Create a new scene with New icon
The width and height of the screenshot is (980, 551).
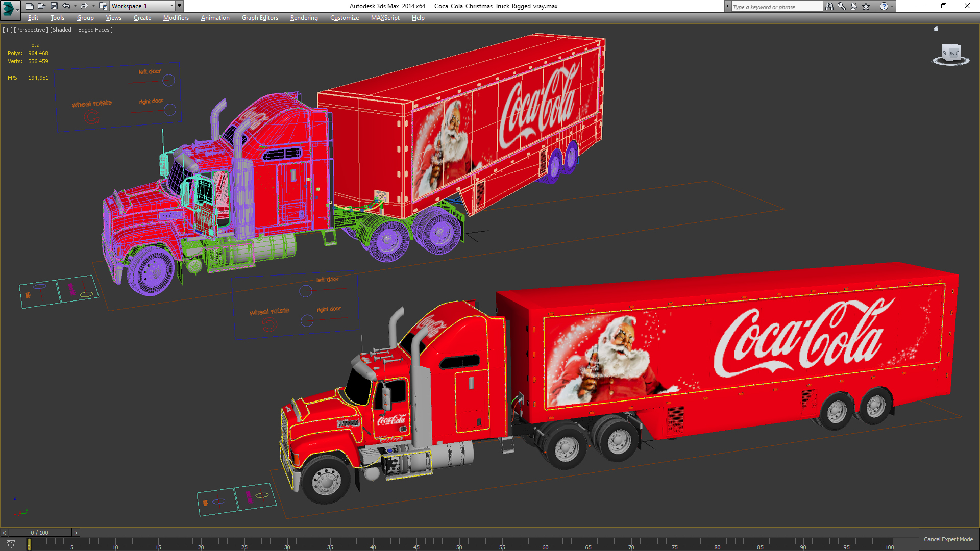[29, 6]
